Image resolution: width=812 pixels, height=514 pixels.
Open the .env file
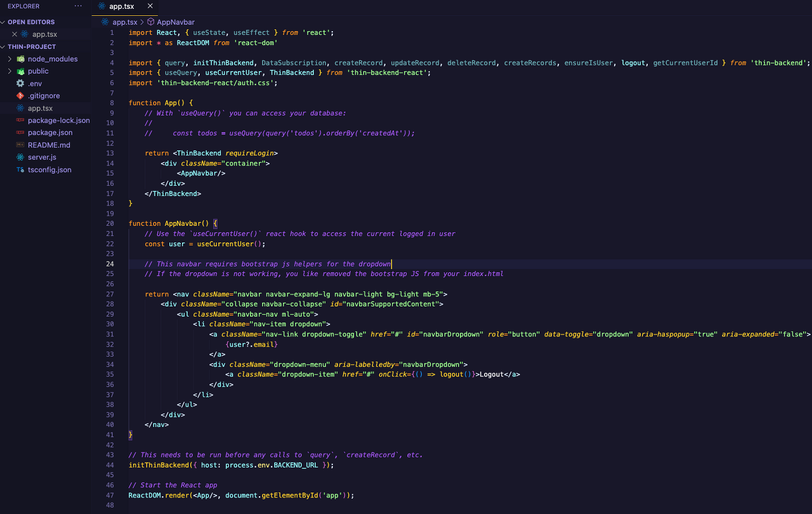[35, 84]
